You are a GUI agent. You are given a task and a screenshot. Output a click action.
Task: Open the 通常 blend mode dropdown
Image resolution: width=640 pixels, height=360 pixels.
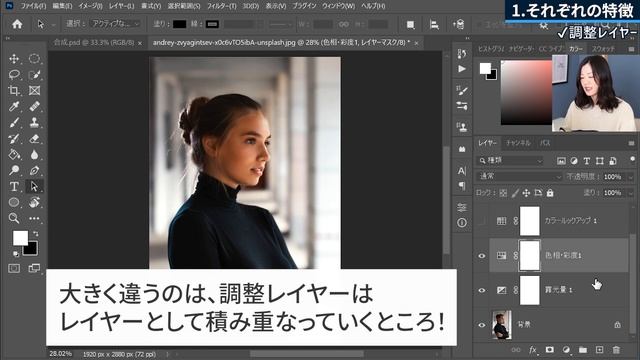pyautogui.click(x=520, y=176)
